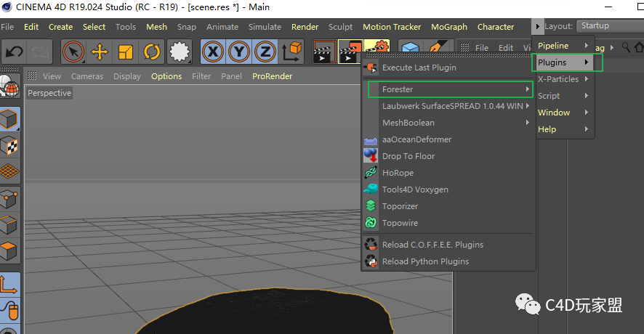The width and height of the screenshot is (644, 334).
Task: Expand the Forester submenu
Action: (x=450, y=89)
